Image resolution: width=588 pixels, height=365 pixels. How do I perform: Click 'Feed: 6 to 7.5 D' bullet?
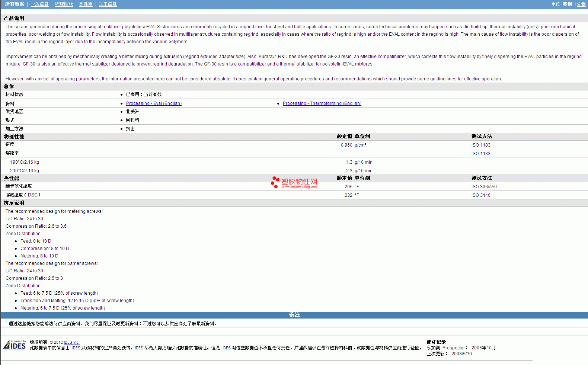[59, 293]
